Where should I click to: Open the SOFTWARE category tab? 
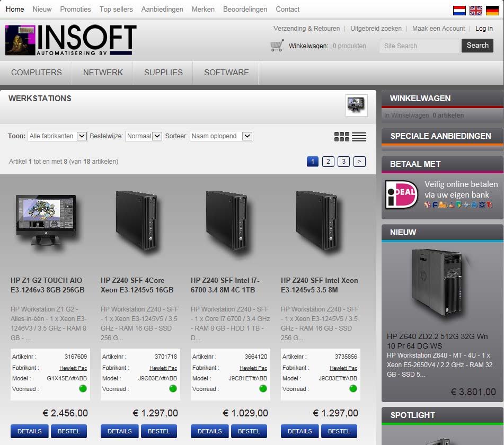click(x=226, y=73)
